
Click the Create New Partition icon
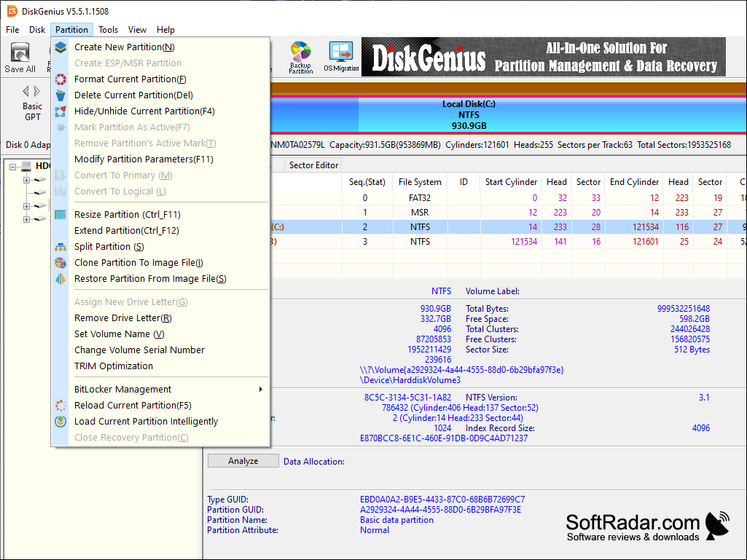coord(60,47)
